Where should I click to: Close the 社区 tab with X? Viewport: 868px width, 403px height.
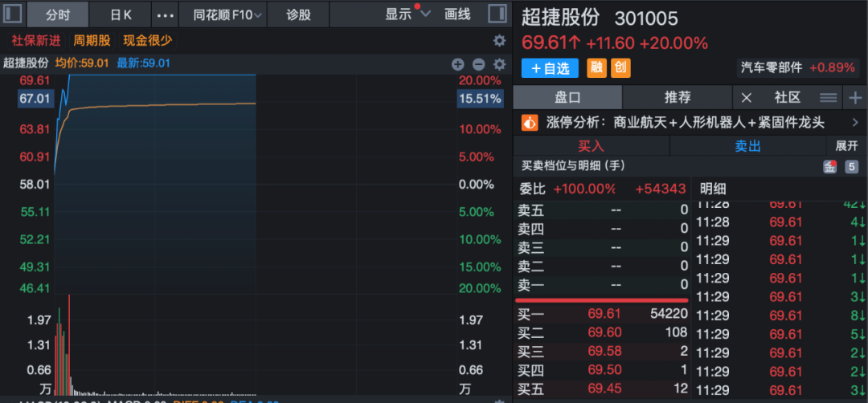click(746, 97)
